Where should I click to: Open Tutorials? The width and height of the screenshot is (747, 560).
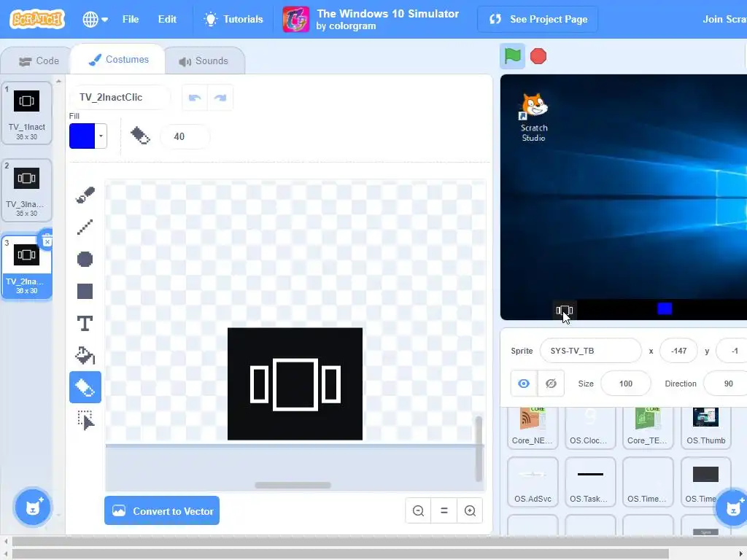(x=233, y=19)
